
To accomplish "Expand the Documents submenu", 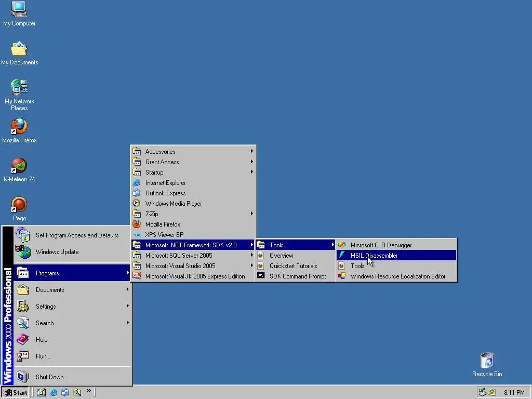I will pos(72,290).
